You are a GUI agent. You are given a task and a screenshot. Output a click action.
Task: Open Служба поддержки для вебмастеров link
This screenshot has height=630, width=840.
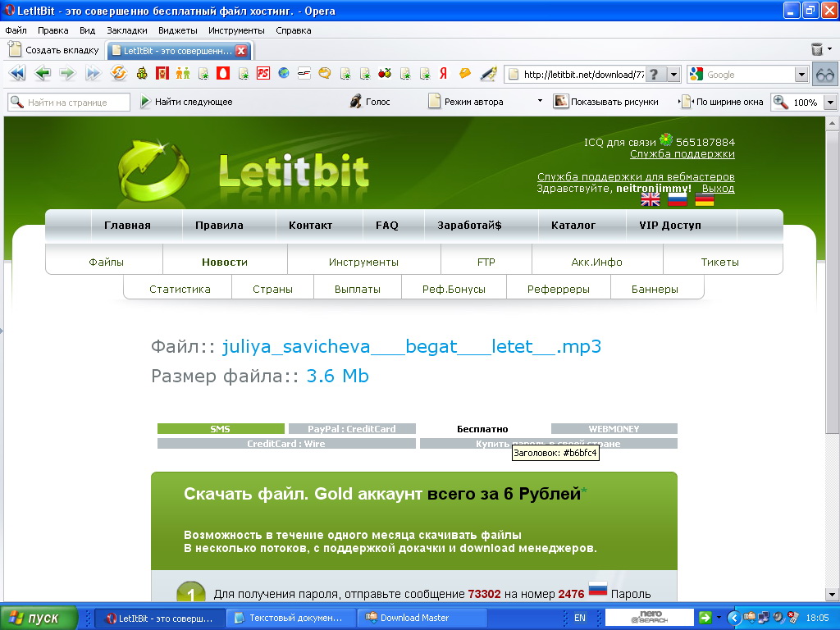coord(636,177)
